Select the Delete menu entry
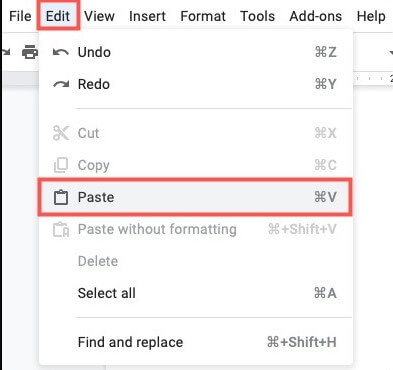Viewport: 393px width, 370px height. tap(195, 261)
